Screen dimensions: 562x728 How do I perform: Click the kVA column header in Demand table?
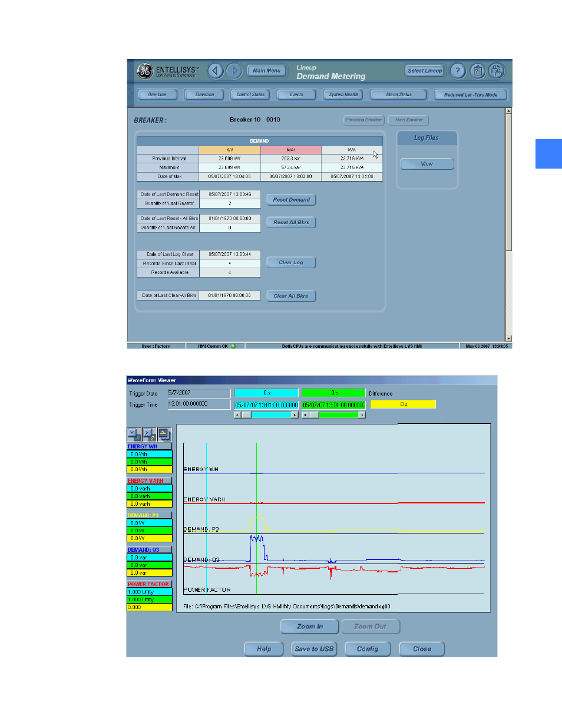click(352, 150)
